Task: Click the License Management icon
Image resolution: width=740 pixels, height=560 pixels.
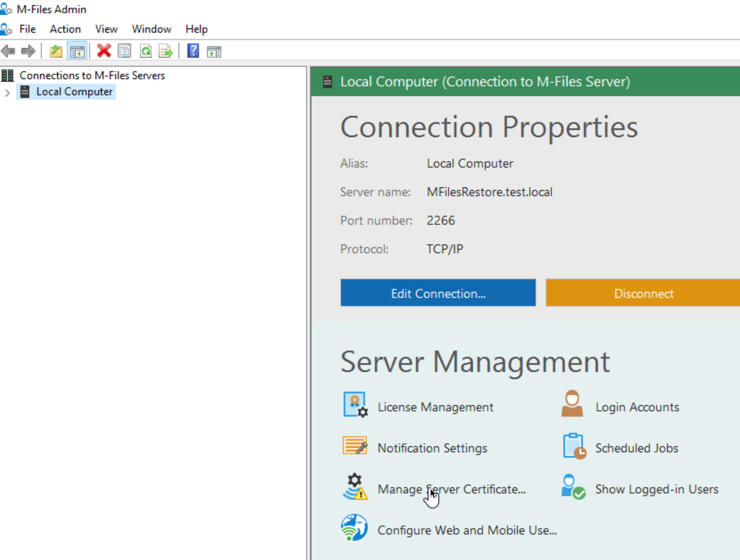Action: (355, 405)
